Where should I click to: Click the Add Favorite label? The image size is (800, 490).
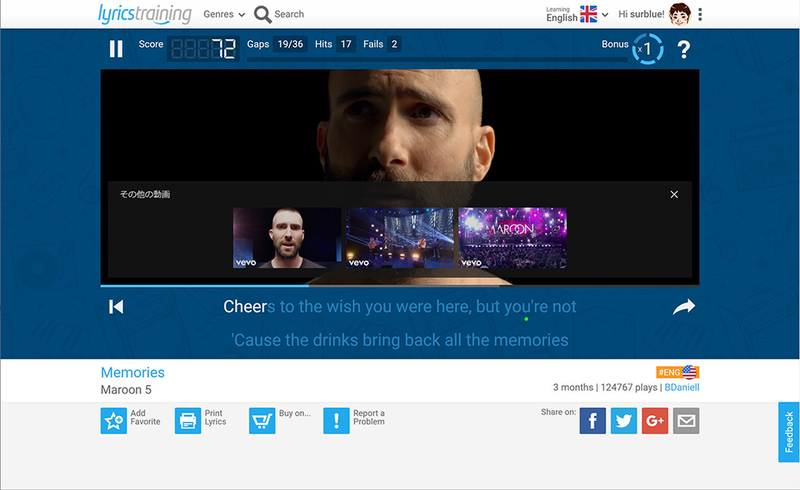[145, 418]
